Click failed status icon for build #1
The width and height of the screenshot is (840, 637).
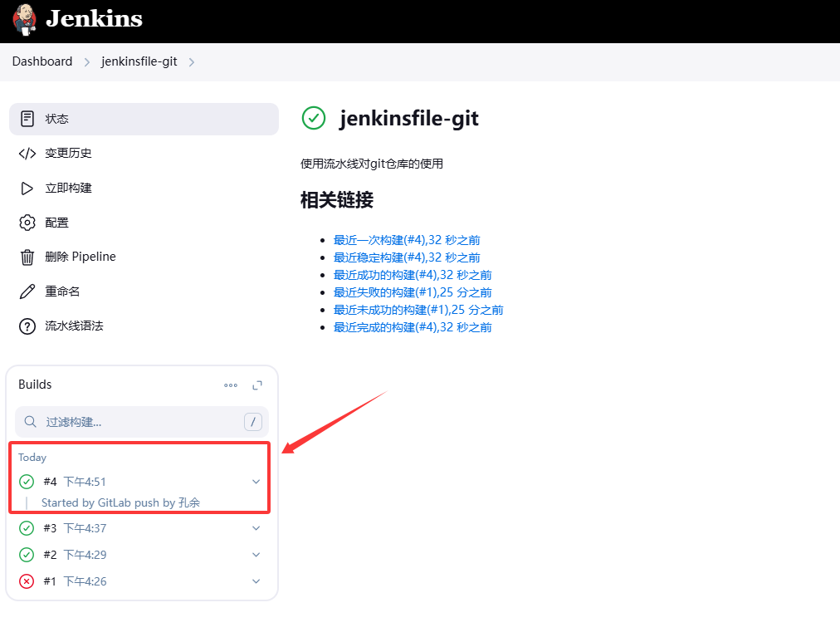click(x=27, y=581)
